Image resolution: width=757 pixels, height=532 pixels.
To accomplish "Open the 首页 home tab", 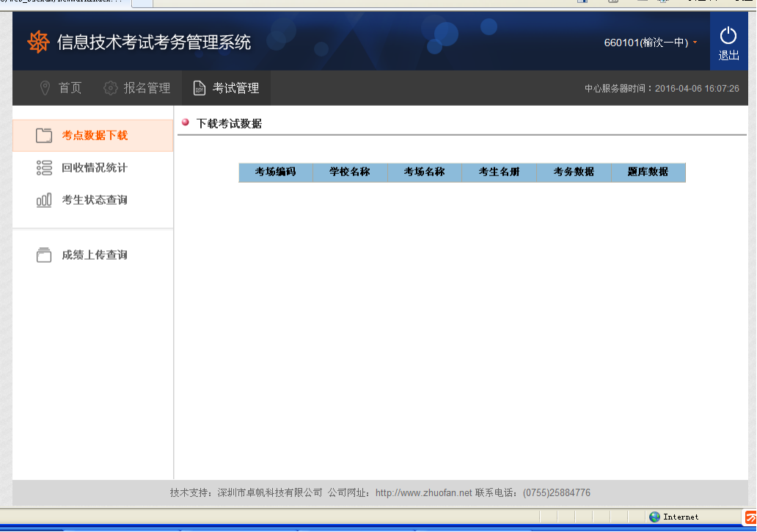I will pos(70,88).
